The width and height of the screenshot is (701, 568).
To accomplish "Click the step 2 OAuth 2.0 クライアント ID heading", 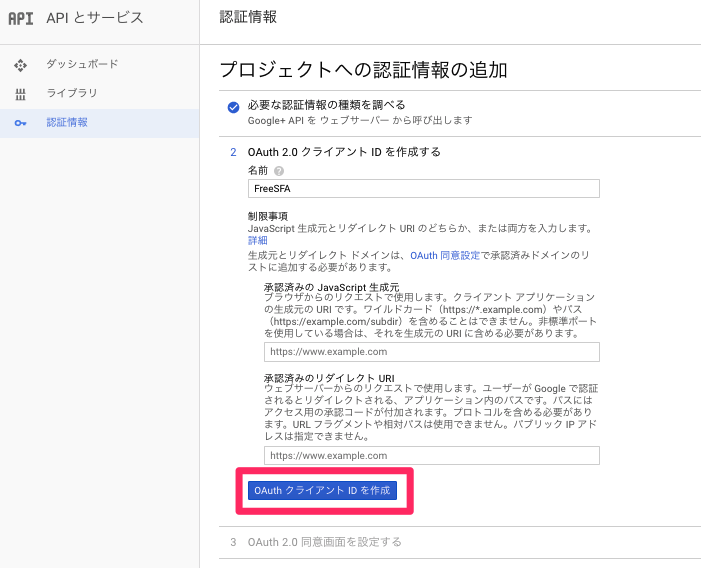I will 344,152.
